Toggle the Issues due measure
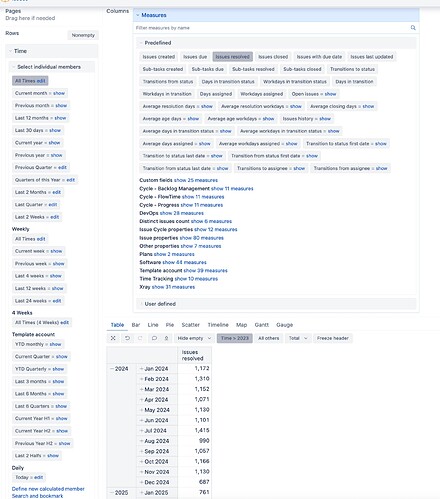The image size is (440, 499). (195, 57)
